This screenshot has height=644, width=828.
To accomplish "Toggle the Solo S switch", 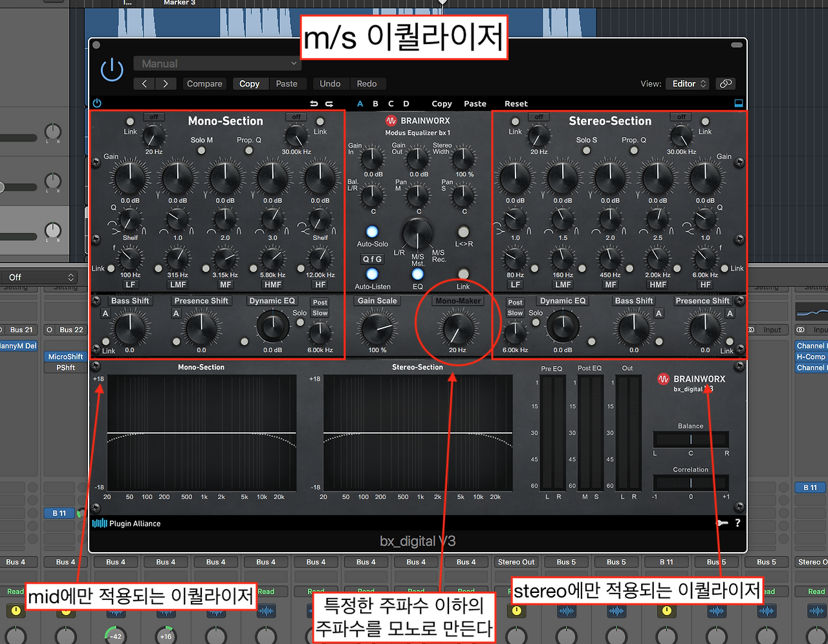I will [x=587, y=150].
